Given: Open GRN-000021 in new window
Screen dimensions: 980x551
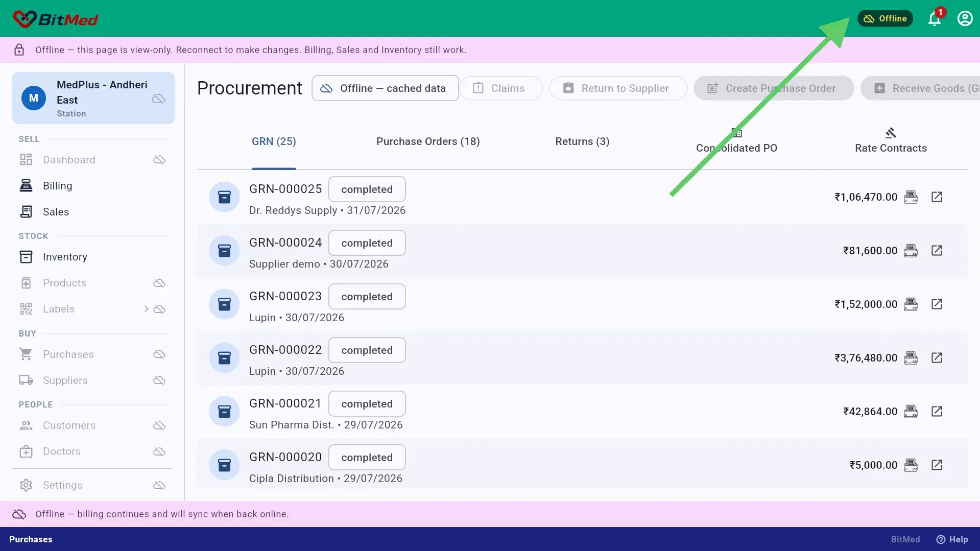Looking at the screenshot, I should coord(937,412).
